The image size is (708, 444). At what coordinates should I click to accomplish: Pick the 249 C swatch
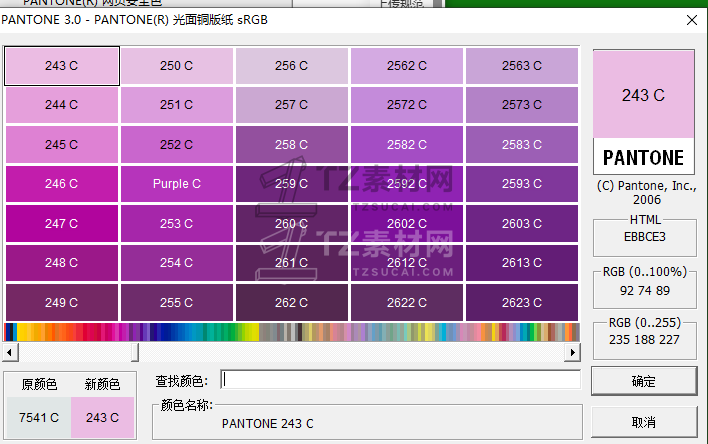tap(62, 303)
